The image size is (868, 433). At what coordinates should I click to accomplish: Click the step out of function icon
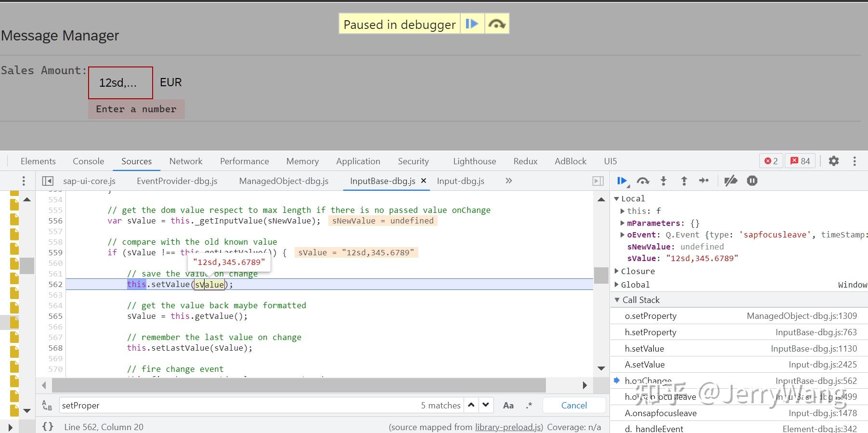[684, 181]
